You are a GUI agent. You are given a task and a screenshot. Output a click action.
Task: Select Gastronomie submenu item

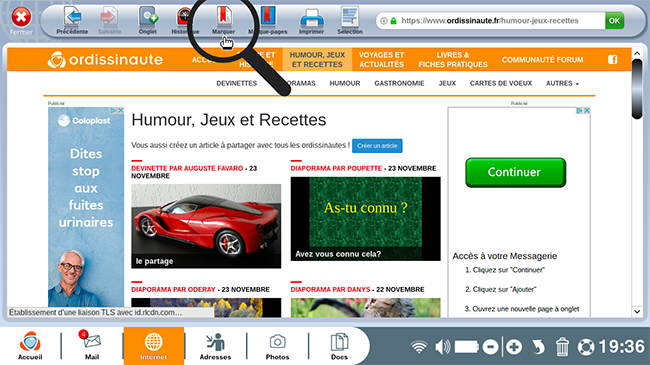pos(399,83)
